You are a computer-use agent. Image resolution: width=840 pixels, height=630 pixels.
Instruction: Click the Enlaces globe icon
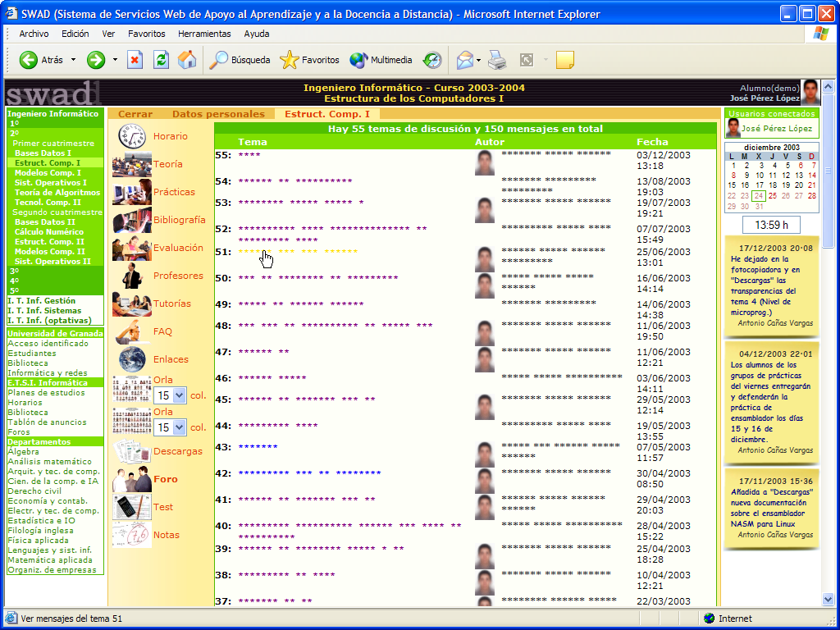coord(131,359)
